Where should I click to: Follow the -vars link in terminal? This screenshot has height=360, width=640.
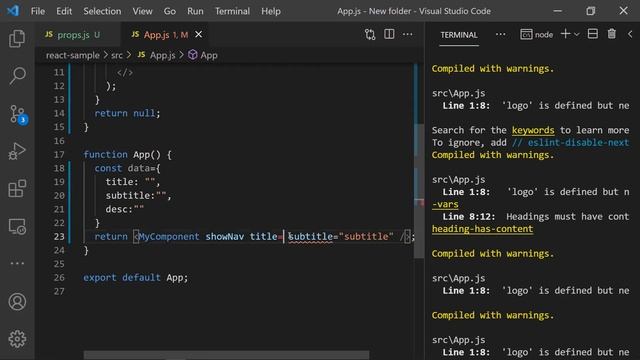coord(445,204)
